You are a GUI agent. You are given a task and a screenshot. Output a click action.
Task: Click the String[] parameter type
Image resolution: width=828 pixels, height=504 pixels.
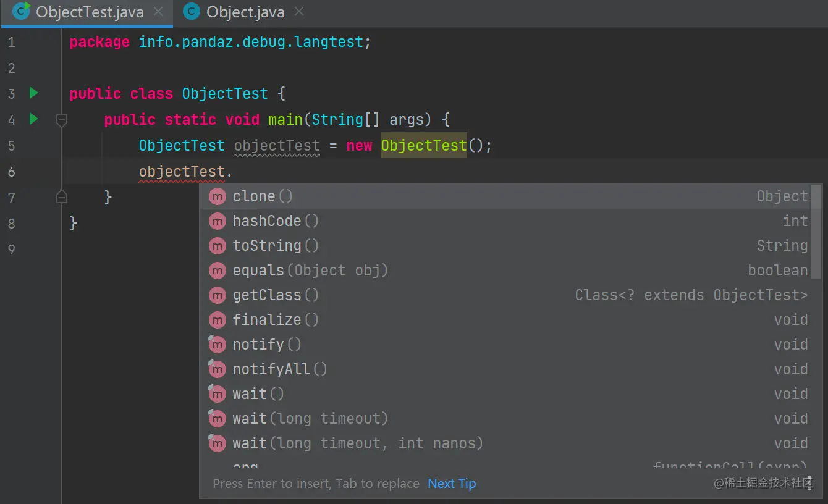(x=346, y=120)
